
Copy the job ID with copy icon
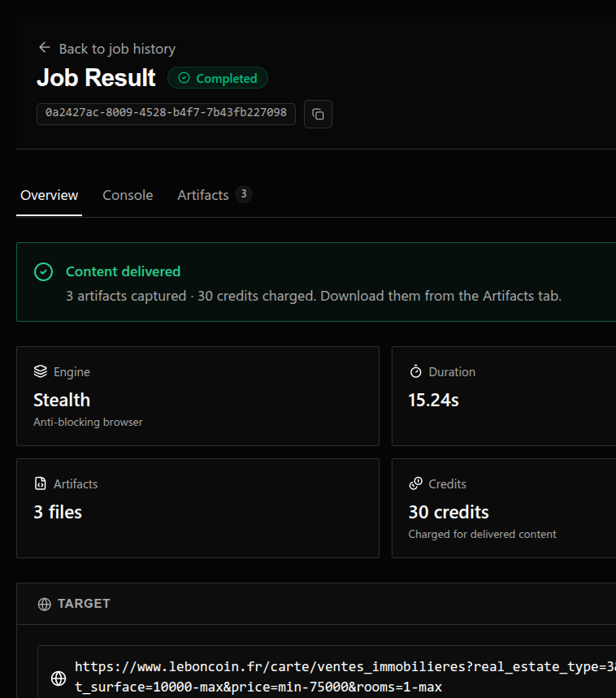318,115
